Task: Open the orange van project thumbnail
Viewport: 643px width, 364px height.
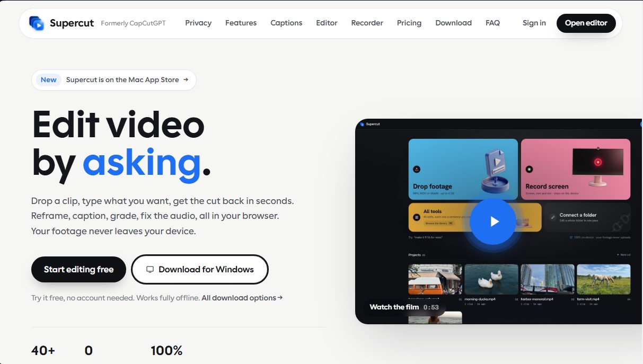Action: (435, 279)
